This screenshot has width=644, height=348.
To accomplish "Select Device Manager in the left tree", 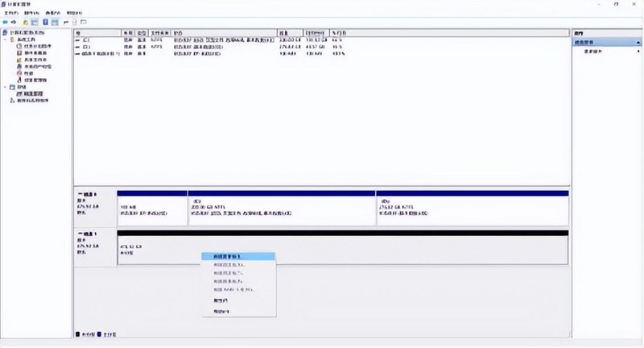I will tap(35, 80).
